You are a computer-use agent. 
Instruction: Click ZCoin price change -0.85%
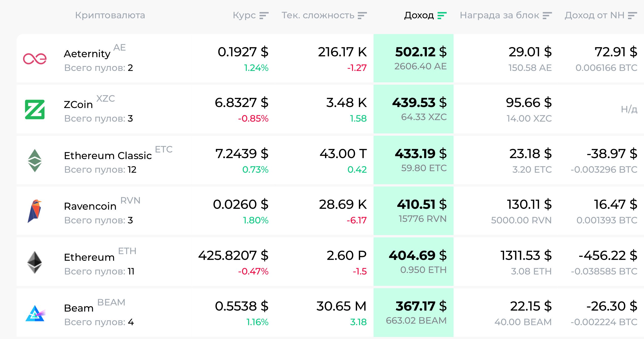coord(253,118)
